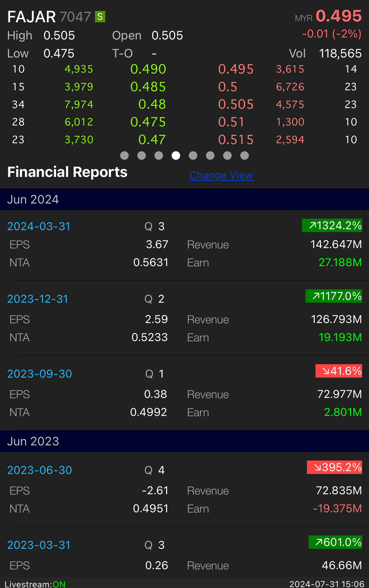Tap ask volume 1,300
369x588 pixels.
290,122
